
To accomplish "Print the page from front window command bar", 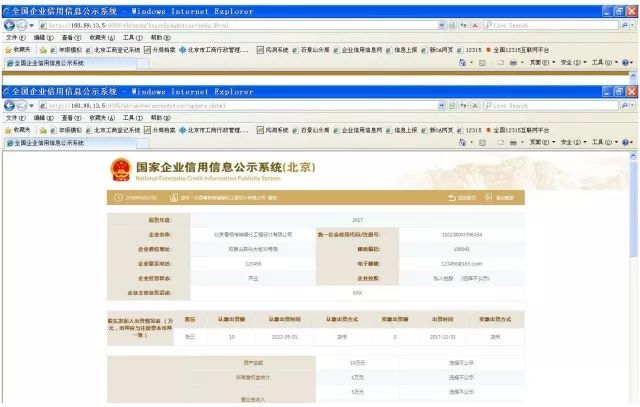I will coord(513,142).
